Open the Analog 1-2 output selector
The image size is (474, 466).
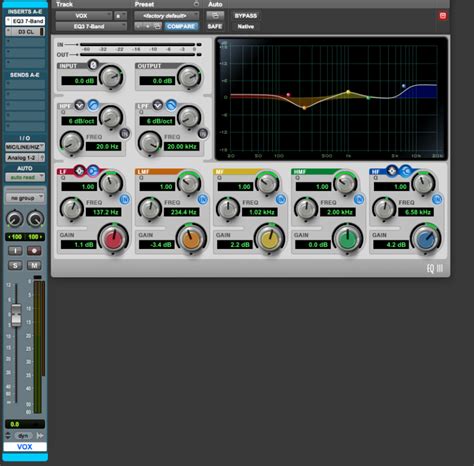[25, 158]
